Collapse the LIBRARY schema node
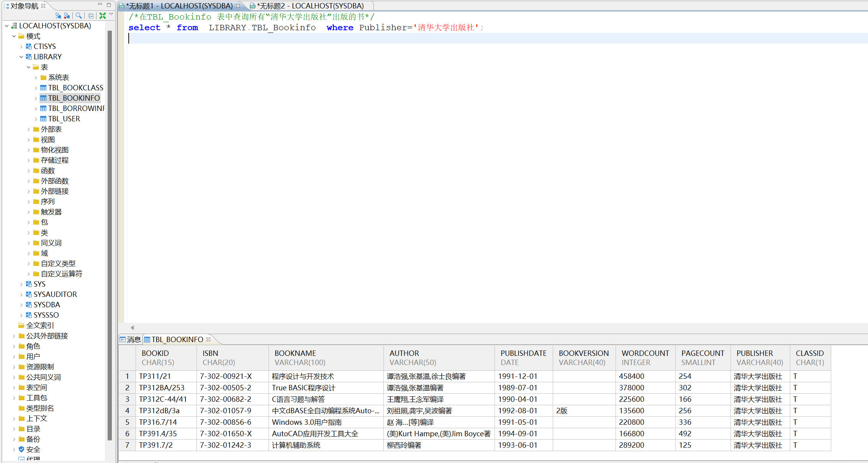Viewport: 868px width, 463px height. click(x=21, y=57)
